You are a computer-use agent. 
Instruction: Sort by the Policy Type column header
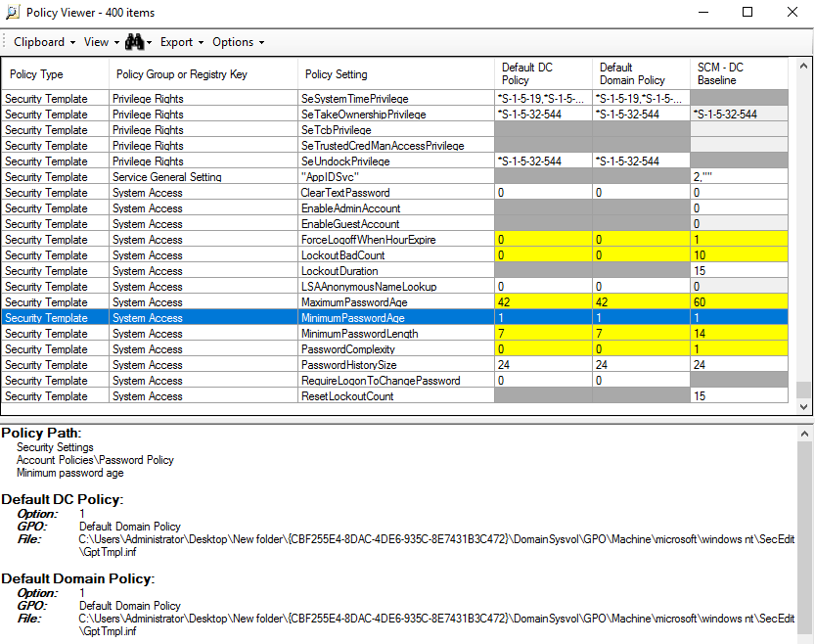click(54, 73)
